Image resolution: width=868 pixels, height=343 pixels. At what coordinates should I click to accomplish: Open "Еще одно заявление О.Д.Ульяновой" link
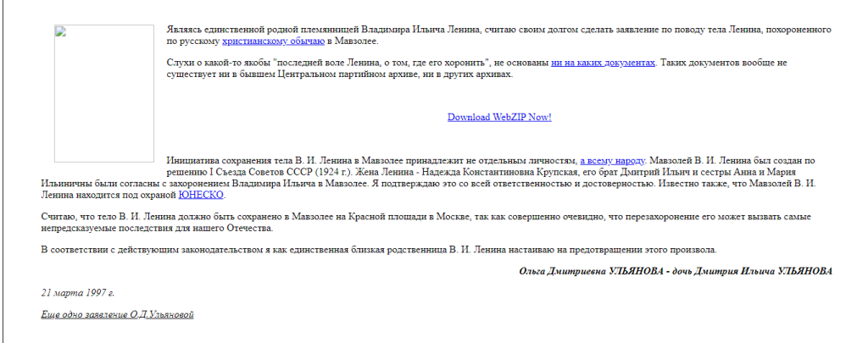117,315
